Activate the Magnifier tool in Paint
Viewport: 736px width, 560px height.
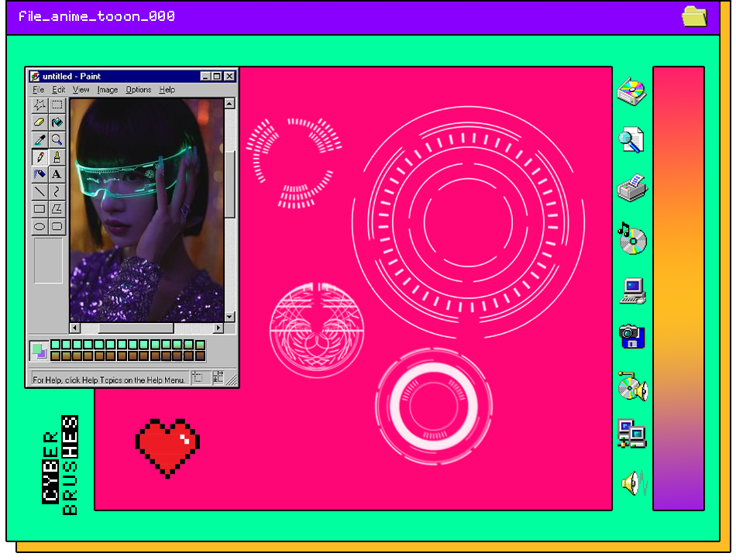pyautogui.click(x=57, y=139)
